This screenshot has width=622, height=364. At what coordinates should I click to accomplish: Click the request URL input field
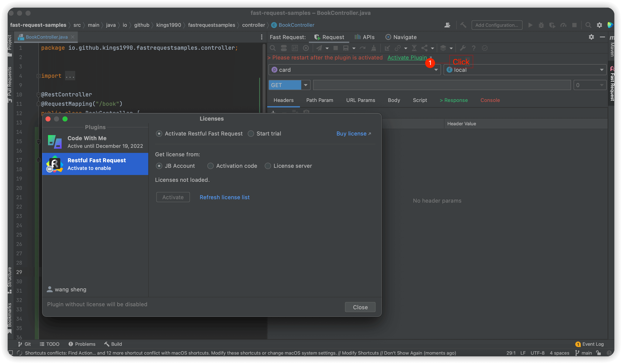[x=442, y=85]
